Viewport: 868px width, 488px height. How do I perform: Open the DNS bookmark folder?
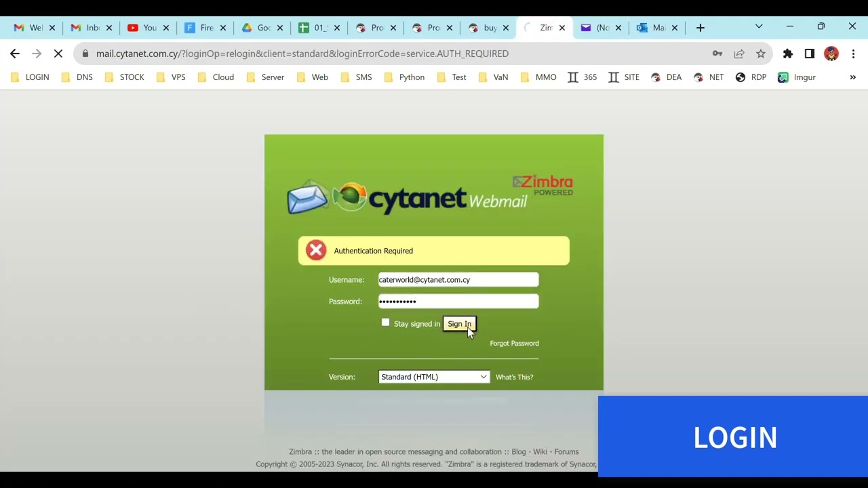click(x=77, y=77)
